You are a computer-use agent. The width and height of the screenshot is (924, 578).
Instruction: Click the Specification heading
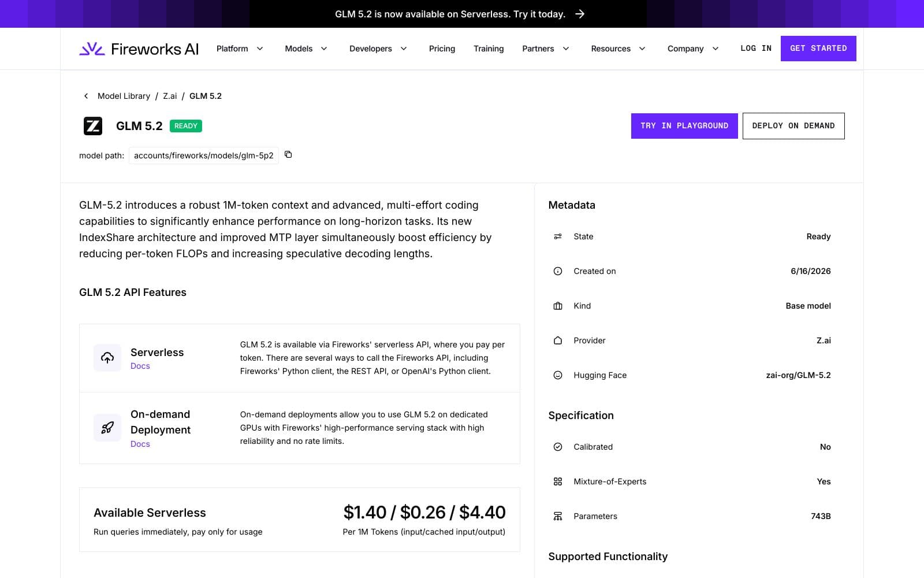(581, 416)
